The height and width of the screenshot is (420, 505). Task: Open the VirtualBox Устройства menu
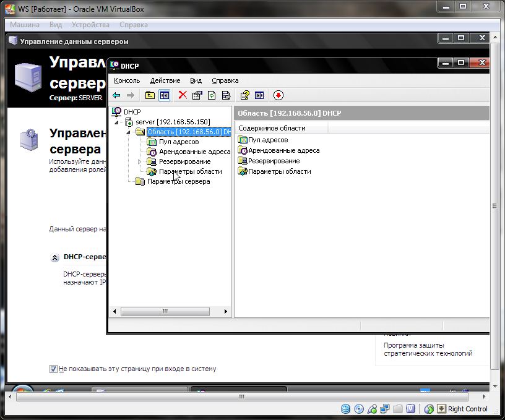coord(90,25)
